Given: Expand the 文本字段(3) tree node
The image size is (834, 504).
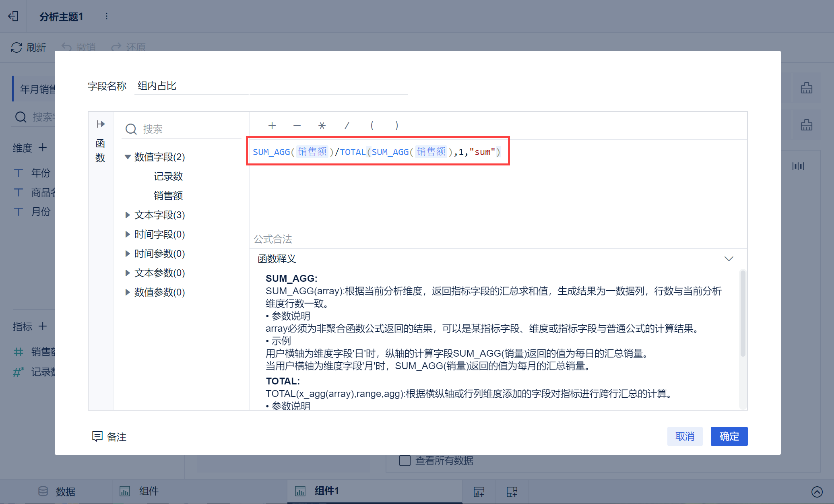Looking at the screenshot, I should point(128,215).
